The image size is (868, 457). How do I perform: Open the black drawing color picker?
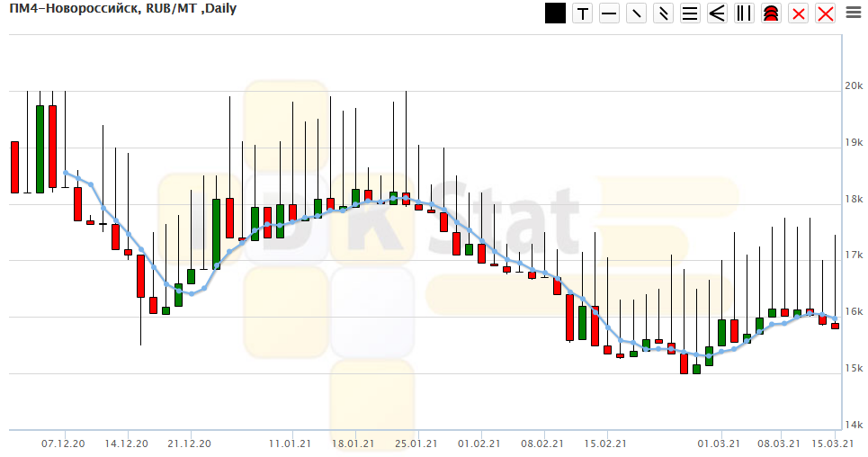tap(556, 13)
